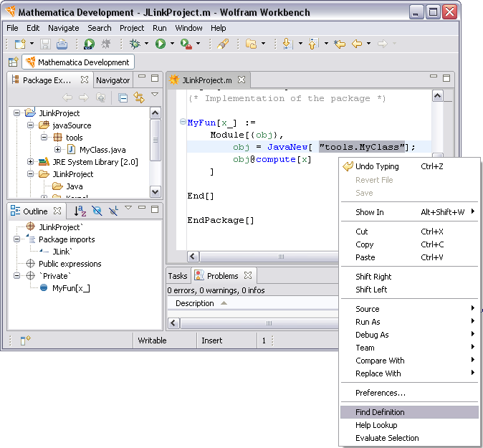Minimize the Package Explorer panel
This screenshot has height=448, width=483.
[x=142, y=76]
